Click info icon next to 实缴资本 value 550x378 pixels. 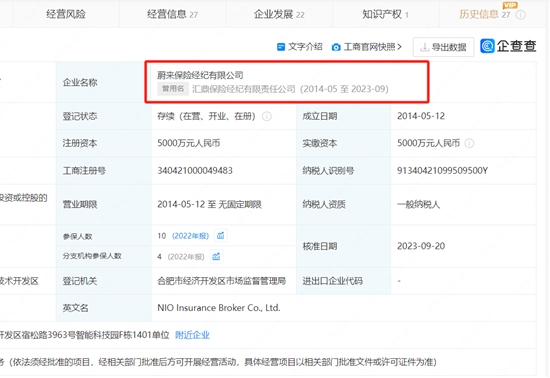(x=469, y=143)
